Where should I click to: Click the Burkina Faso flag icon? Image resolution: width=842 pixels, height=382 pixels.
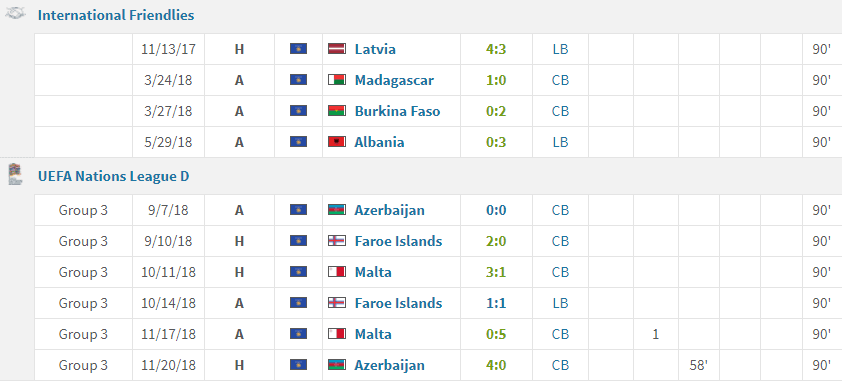[x=337, y=111]
